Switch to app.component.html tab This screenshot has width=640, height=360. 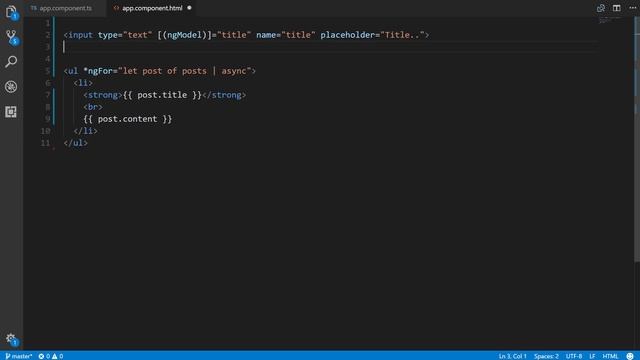(x=152, y=8)
